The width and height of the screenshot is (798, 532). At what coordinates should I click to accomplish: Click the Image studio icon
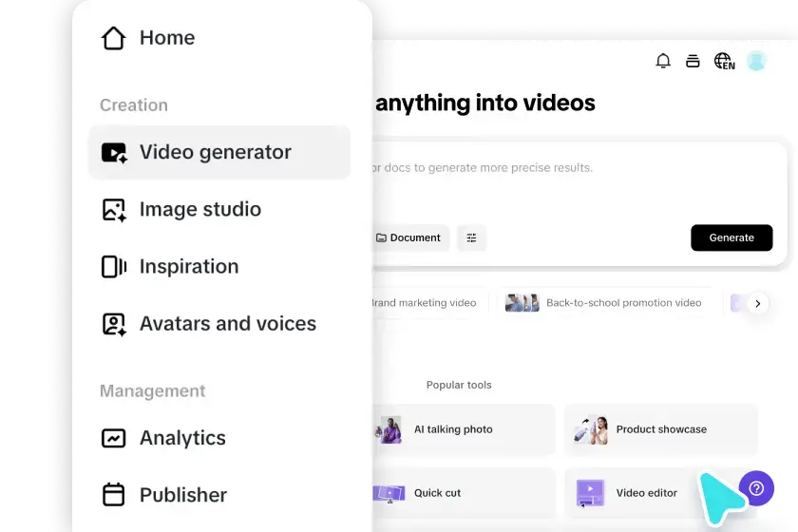point(113,210)
